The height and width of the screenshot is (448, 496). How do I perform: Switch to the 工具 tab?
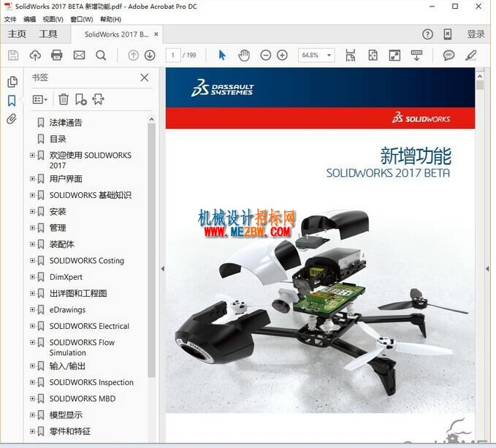48,34
